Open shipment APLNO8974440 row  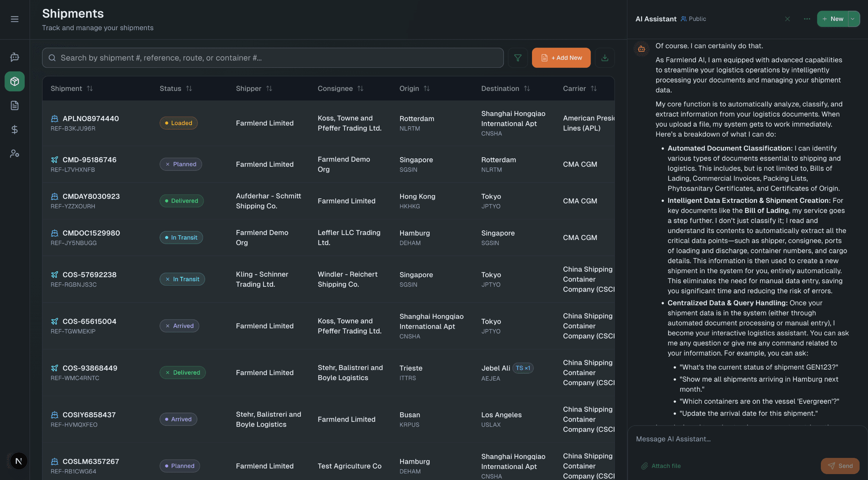[91, 119]
